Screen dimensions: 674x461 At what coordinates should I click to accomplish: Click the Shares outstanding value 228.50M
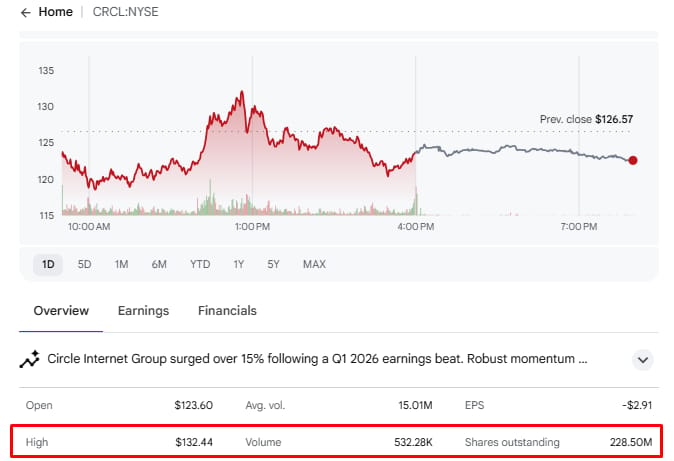tap(631, 442)
